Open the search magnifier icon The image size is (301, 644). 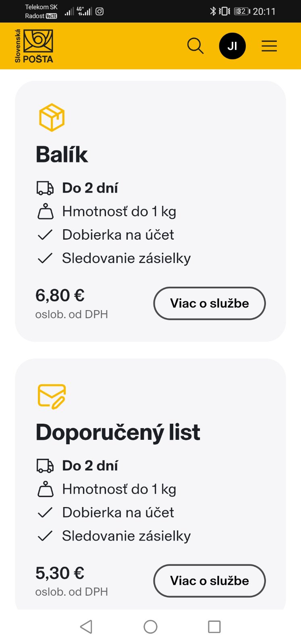195,46
